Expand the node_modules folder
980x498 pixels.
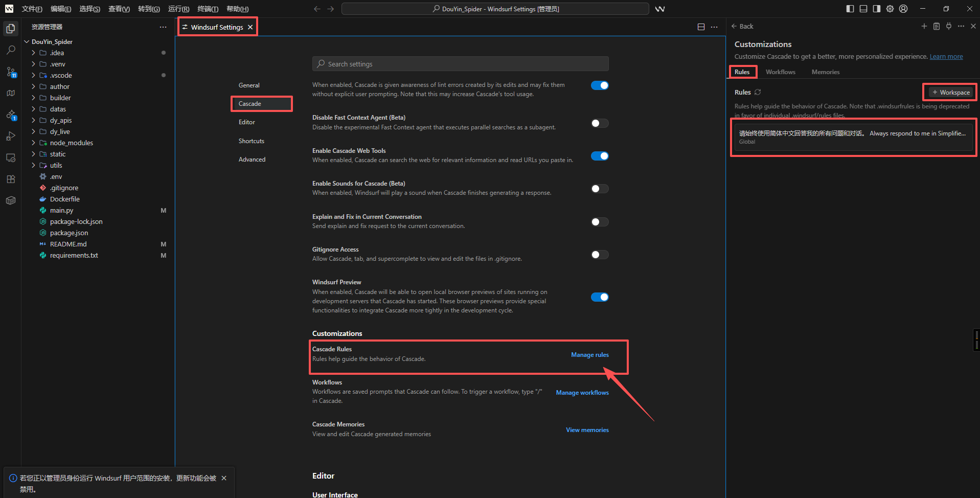point(71,143)
